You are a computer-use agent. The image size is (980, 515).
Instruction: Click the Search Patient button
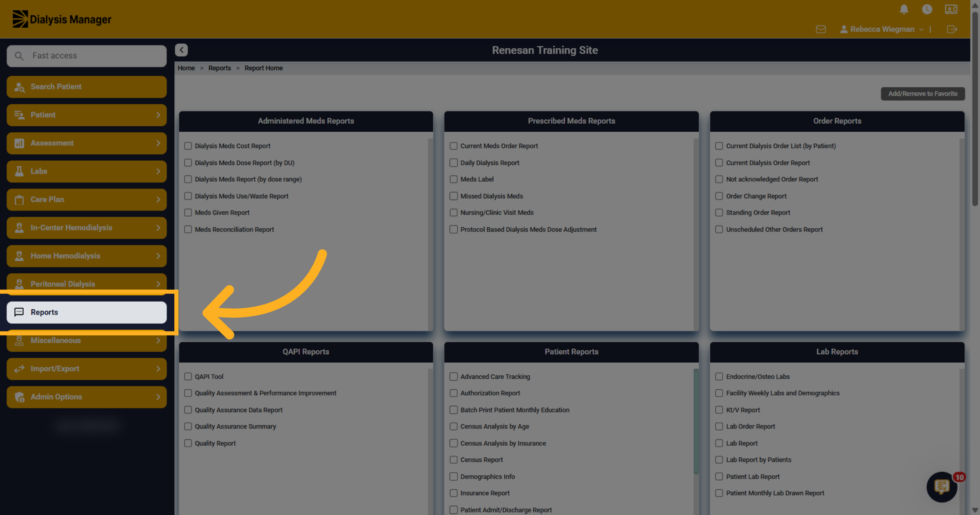point(87,87)
